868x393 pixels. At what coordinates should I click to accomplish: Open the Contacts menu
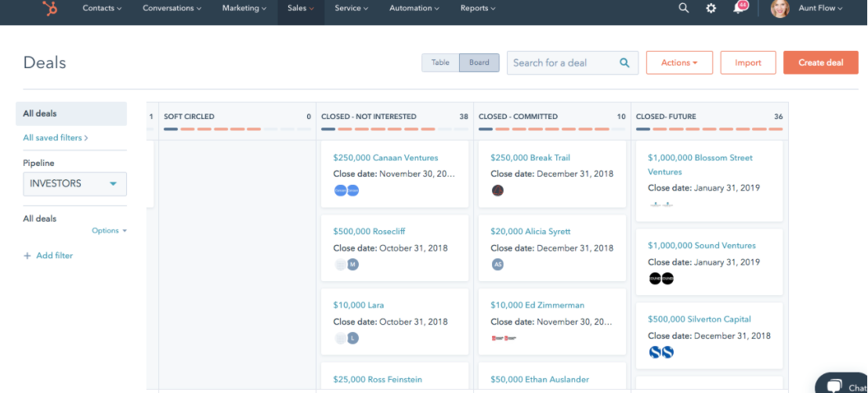point(103,9)
